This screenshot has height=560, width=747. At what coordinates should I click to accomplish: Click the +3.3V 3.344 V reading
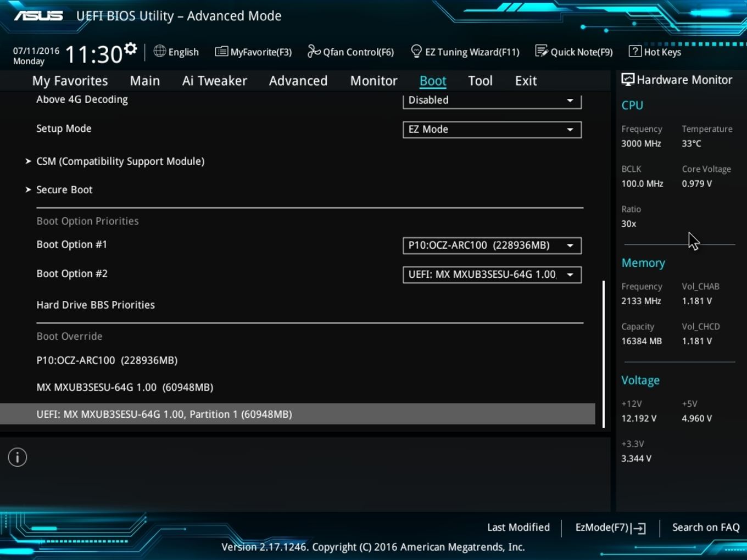[x=636, y=458]
